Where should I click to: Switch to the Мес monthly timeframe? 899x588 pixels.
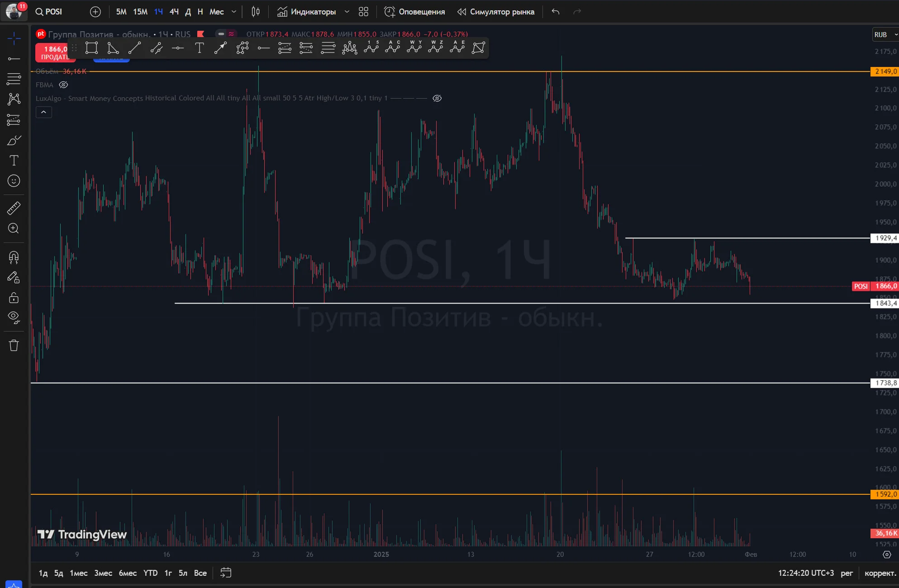(217, 12)
